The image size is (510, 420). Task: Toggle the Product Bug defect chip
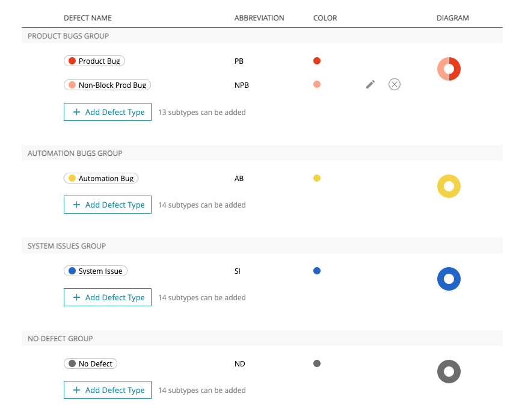point(94,61)
